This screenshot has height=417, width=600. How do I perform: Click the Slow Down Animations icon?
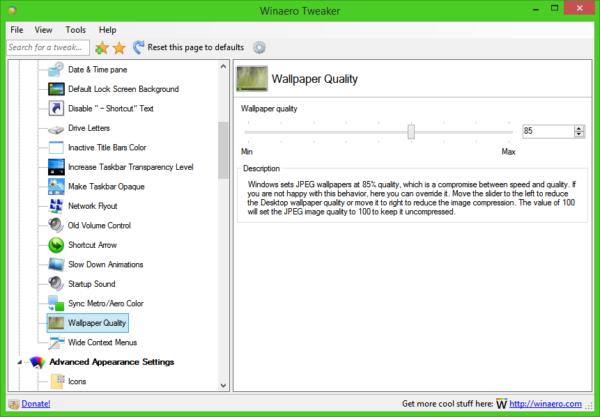pos(56,264)
